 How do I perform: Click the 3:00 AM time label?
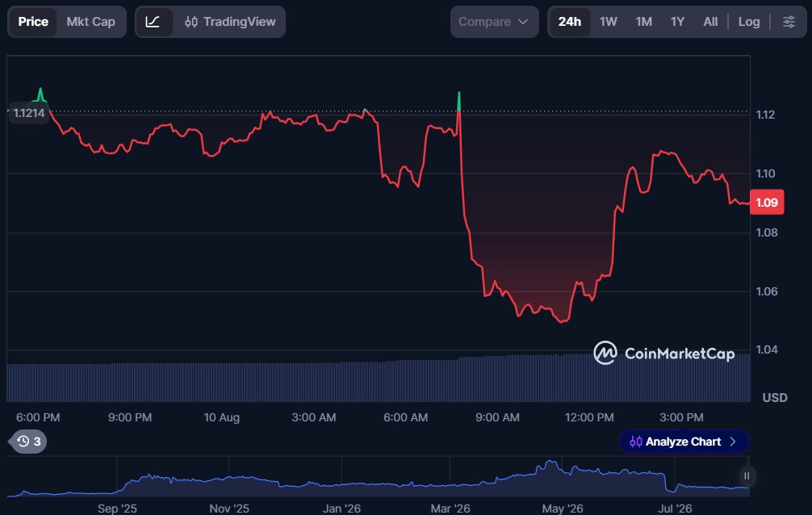click(314, 417)
